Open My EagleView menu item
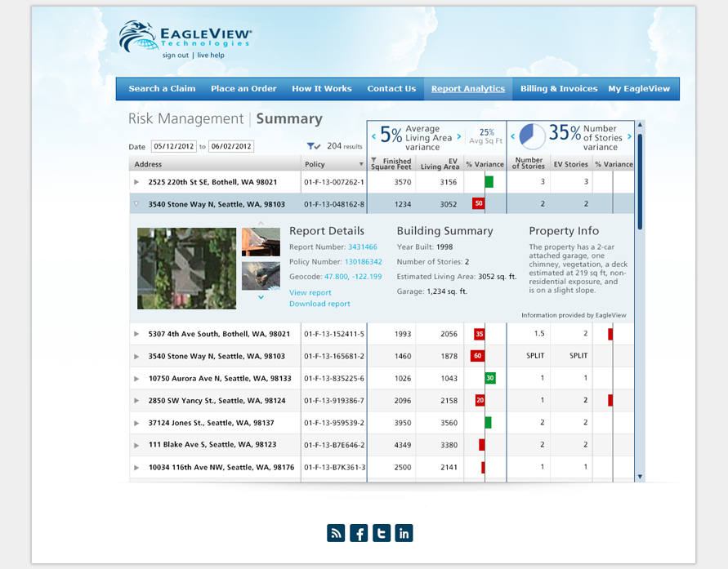The image size is (728, 569). 639,88
